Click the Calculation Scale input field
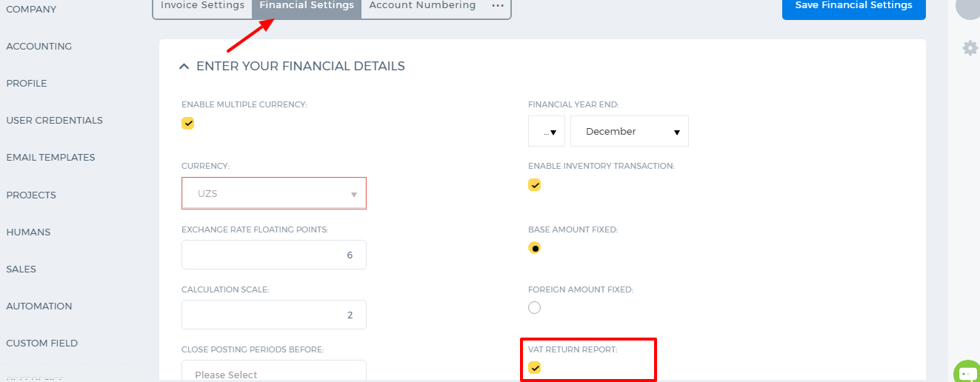980x382 pixels. pyautogui.click(x=274, y=315)
